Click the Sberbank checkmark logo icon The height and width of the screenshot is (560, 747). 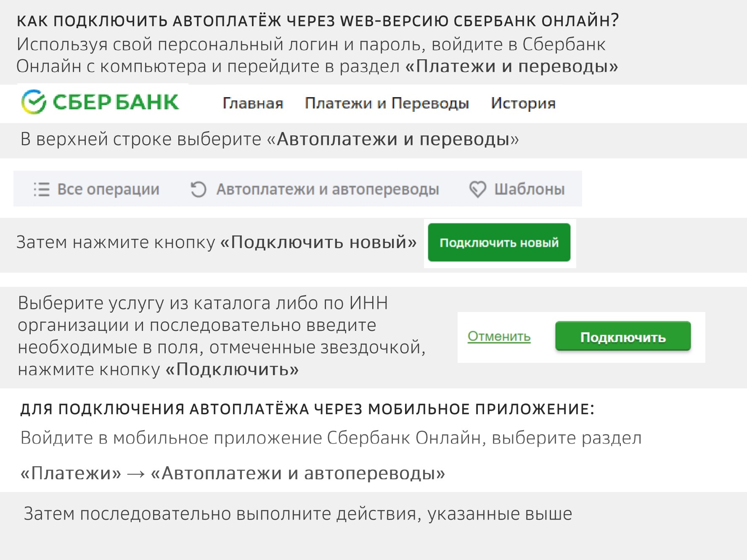point(34,102)
